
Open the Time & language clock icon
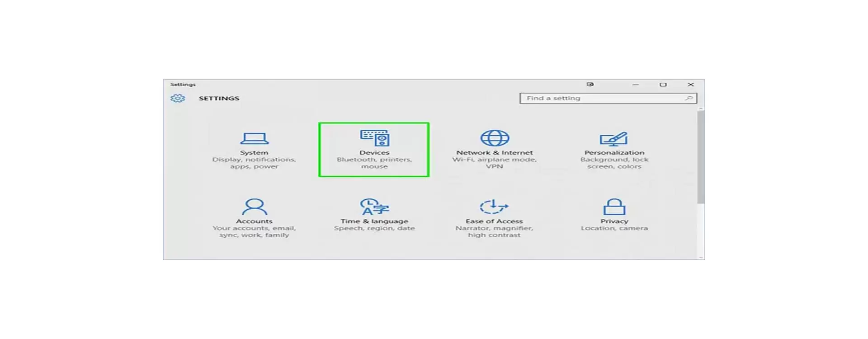click(374, 207)
